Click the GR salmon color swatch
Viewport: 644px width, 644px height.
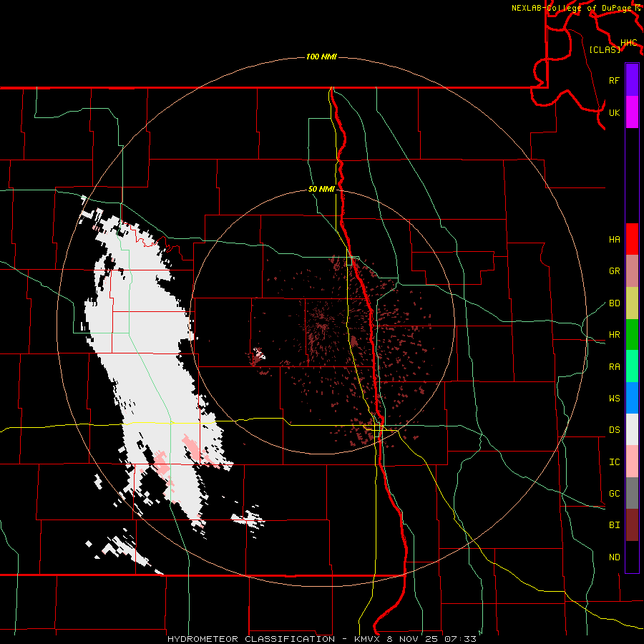tap(632, 270)
